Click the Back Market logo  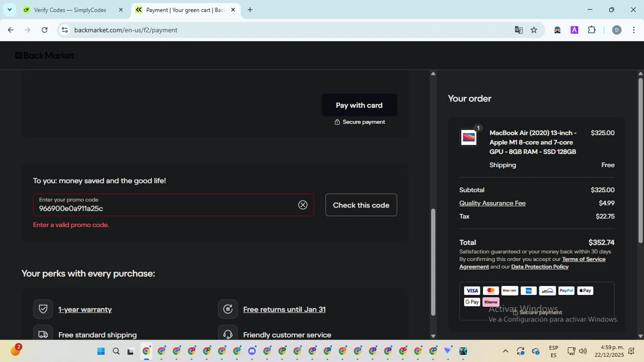[x=45, y=55]
